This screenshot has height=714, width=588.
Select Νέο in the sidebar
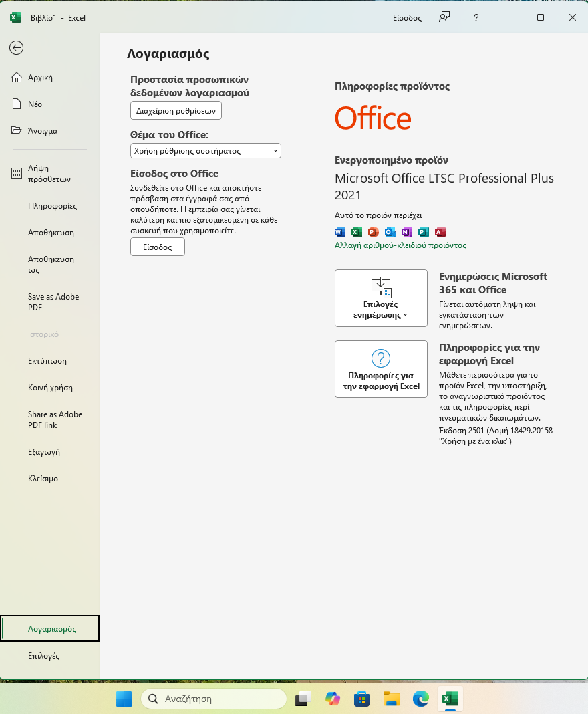point(49,104)
